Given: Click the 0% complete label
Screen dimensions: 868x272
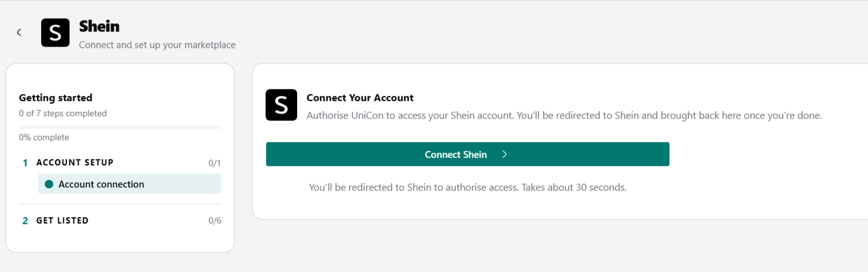Looking at the screenshot, I should [44, 138].
